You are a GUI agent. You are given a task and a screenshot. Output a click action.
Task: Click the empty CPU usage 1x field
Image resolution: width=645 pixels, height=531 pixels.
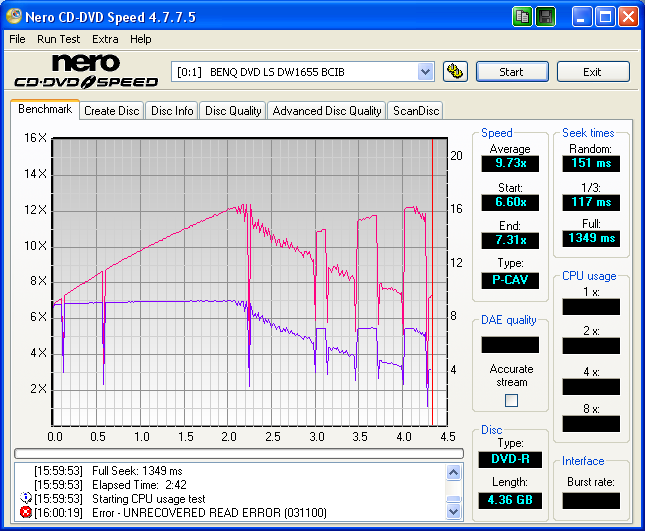point(591,307)
